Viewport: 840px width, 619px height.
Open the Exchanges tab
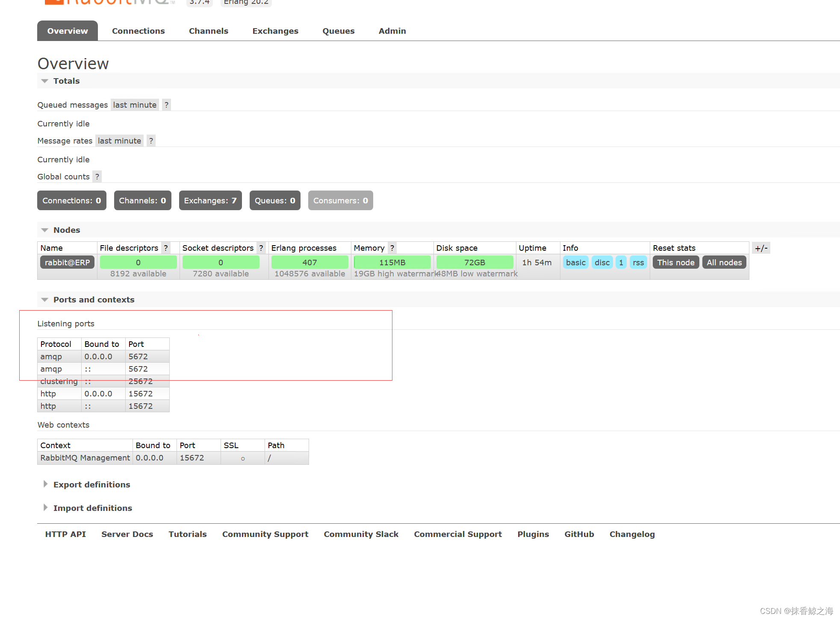click(x=275, y=31)
